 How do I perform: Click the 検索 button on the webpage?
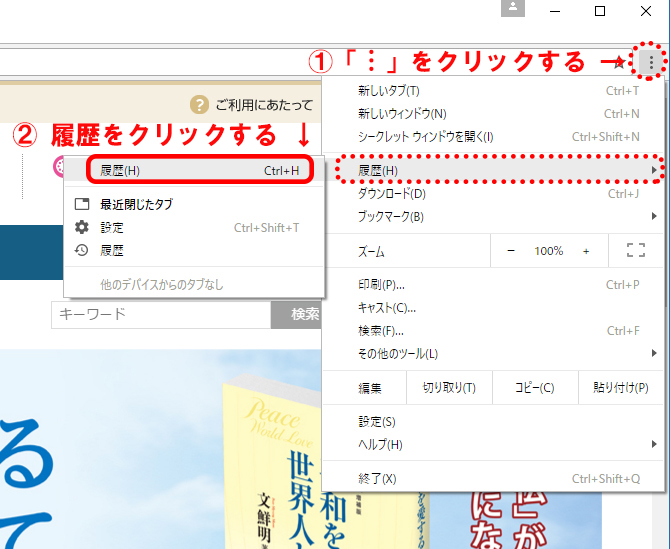[297, 314]
